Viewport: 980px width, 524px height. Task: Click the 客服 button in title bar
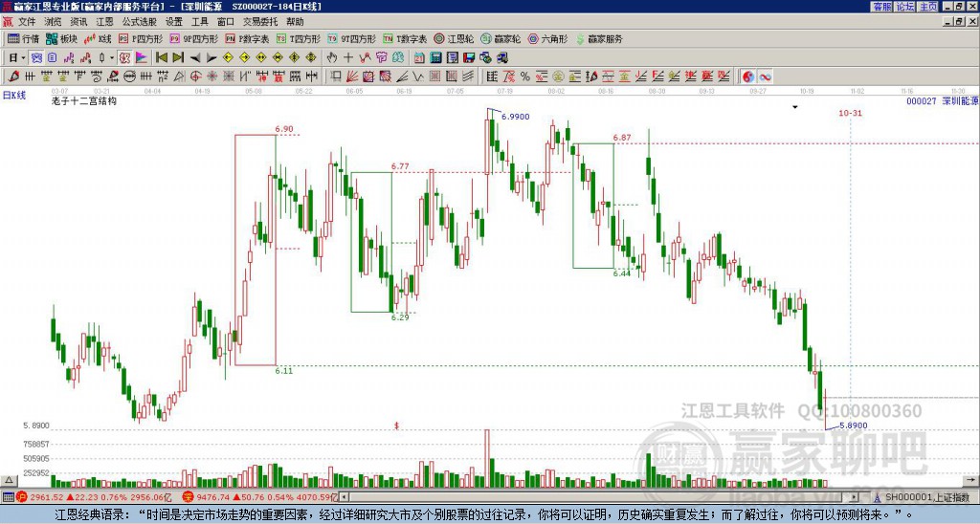tap(881, 7)
